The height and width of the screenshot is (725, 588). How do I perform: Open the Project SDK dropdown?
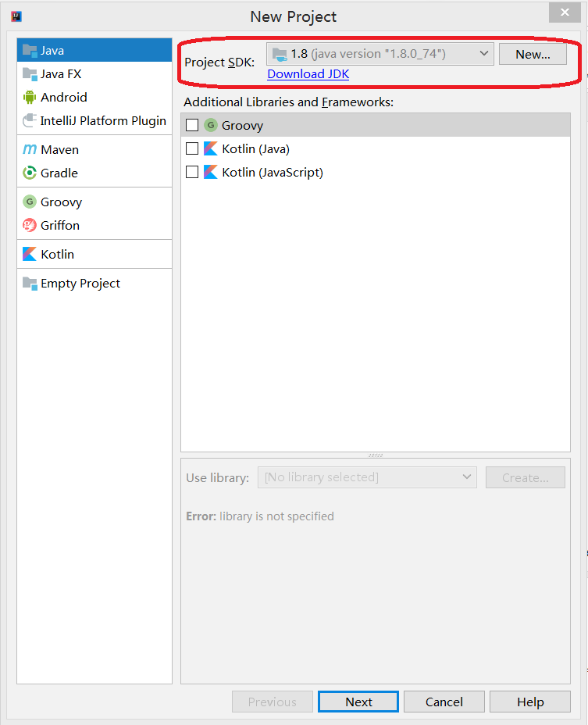(380, 54)
